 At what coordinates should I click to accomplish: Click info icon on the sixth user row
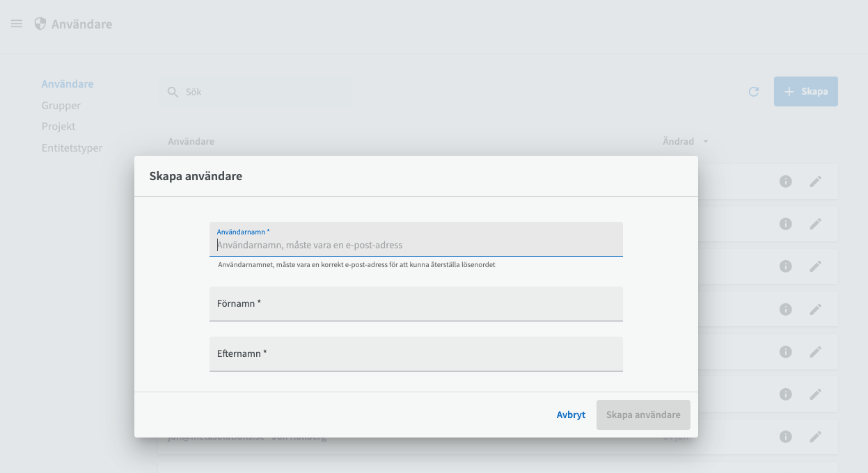pyautogui.click(x=785, y=394)
